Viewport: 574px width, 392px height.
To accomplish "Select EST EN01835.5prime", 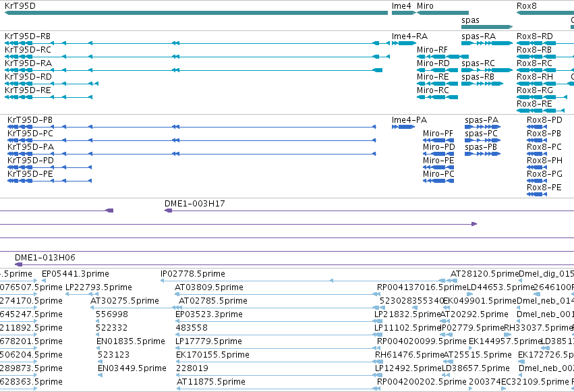I will 131,341.
